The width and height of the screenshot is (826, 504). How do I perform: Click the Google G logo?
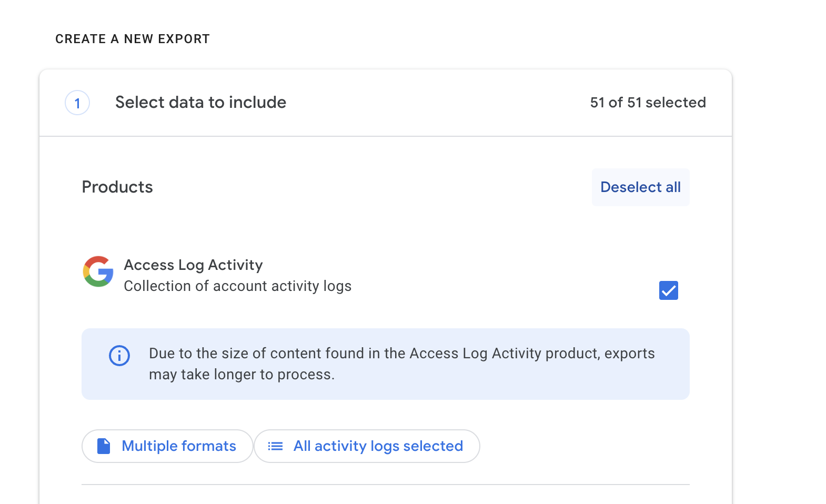98,271
